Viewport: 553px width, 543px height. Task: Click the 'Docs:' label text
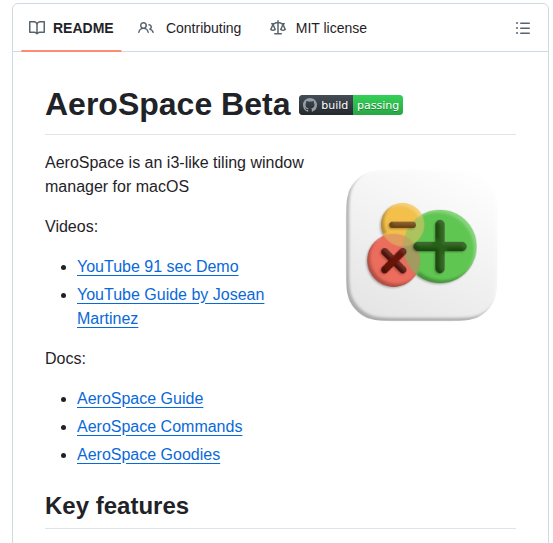[x=66, y=359]
